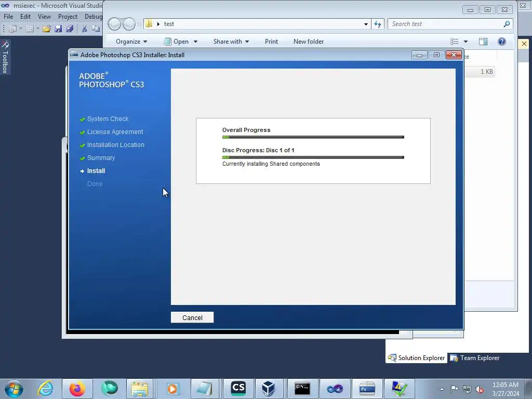
Task: Open the Photoshop installer taskbar icon
Action: pos(367,389)
